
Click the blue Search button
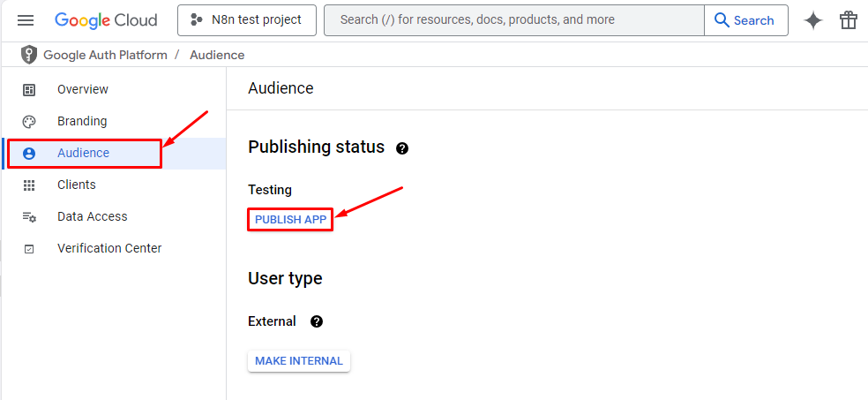coord(745,20)
